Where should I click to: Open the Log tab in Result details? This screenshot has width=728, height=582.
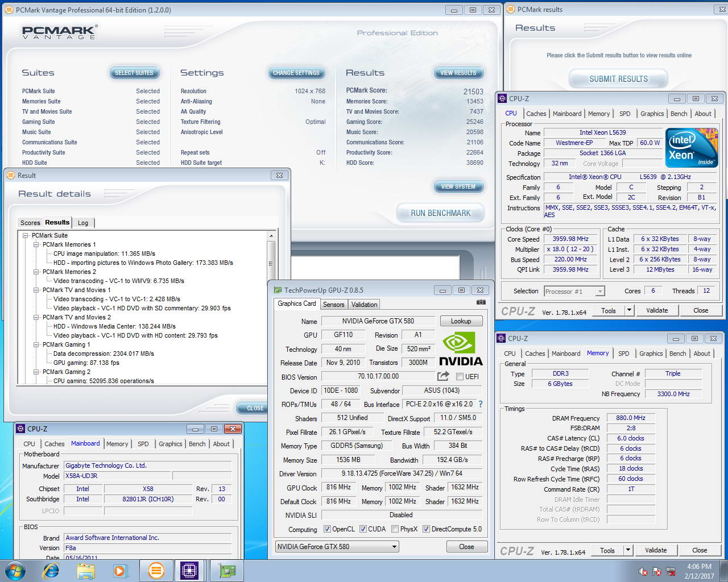(x=83, y=223)
